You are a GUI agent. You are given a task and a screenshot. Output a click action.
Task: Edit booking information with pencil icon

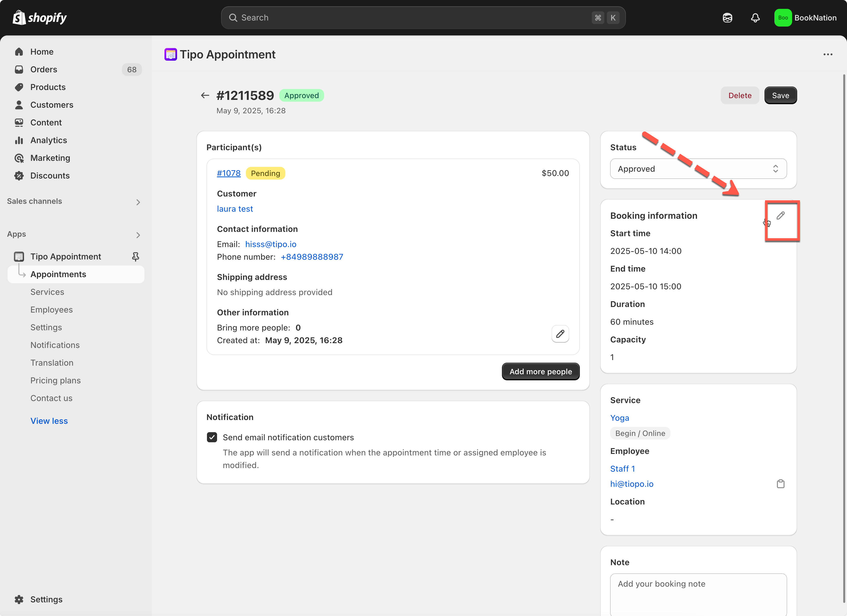[x=780, y=216]
